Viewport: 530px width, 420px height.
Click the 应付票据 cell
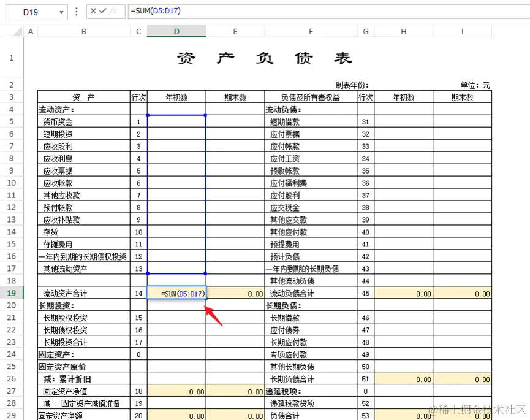click(311, 134)
